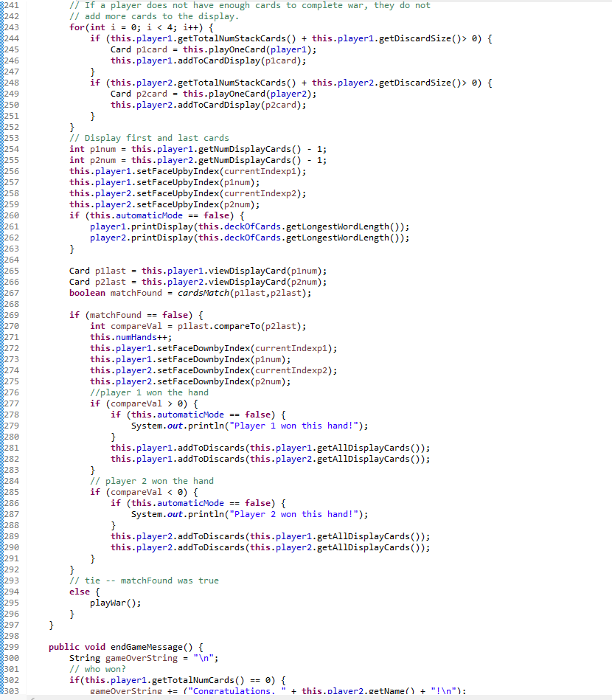Click the matchFound condition on line 269
Viewport: 612px width, 700px height.
[x=117, y=314]
